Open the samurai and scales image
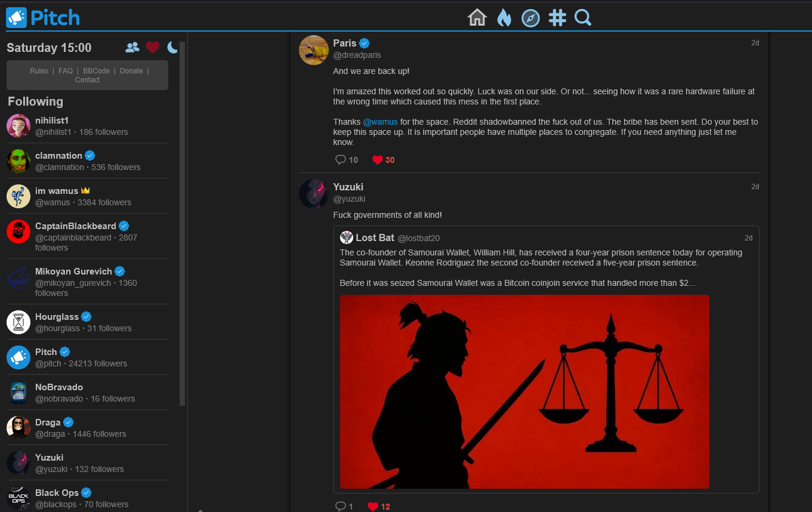 [524, 391]
